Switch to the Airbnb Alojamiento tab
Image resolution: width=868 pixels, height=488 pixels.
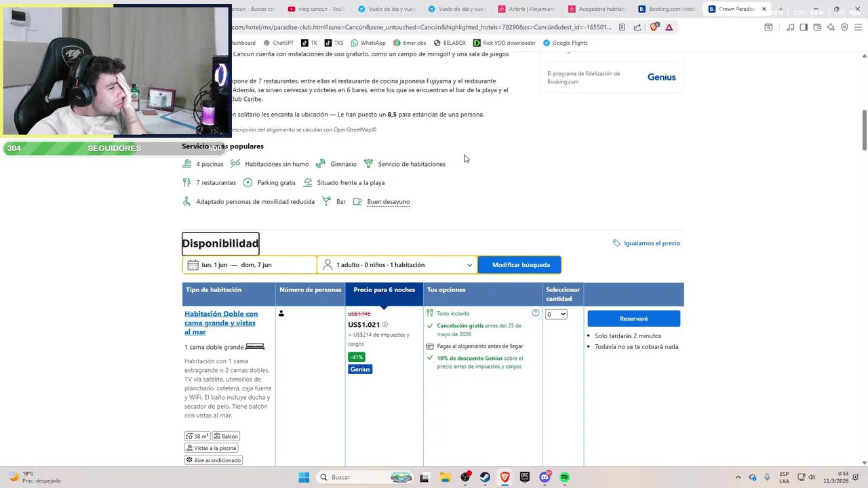pos(527,9)
